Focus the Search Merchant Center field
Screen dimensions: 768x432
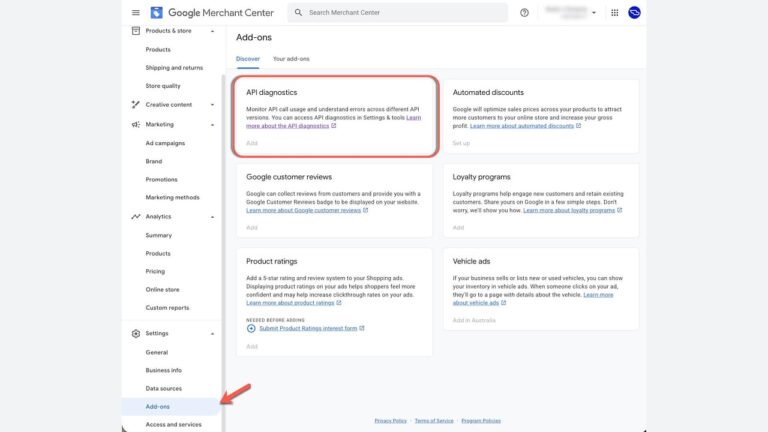pyautogui.click(x=398, y=13)
